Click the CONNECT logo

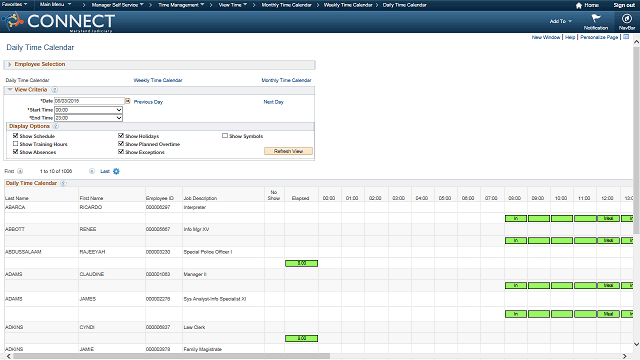(x=58, y=22)
